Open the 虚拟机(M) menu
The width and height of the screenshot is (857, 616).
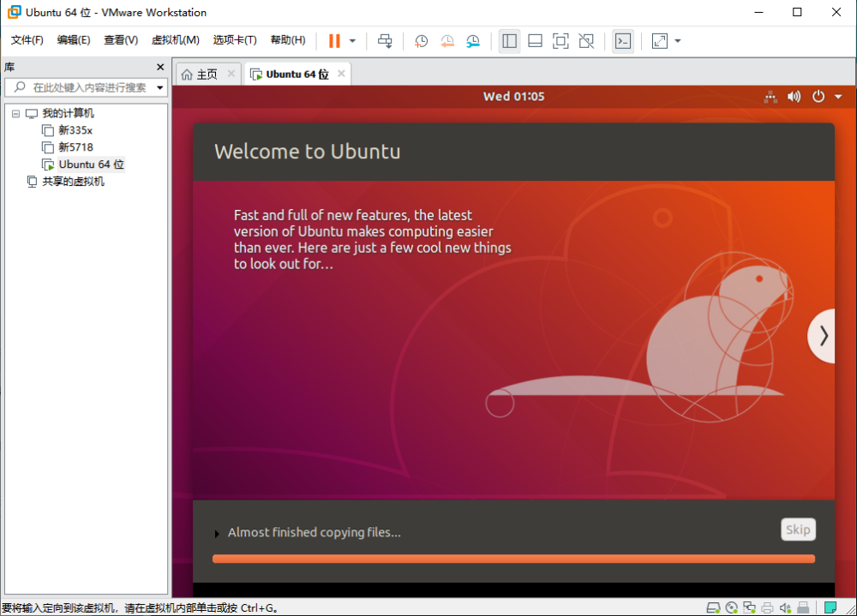pyautogui.click(x=175, y=40)
